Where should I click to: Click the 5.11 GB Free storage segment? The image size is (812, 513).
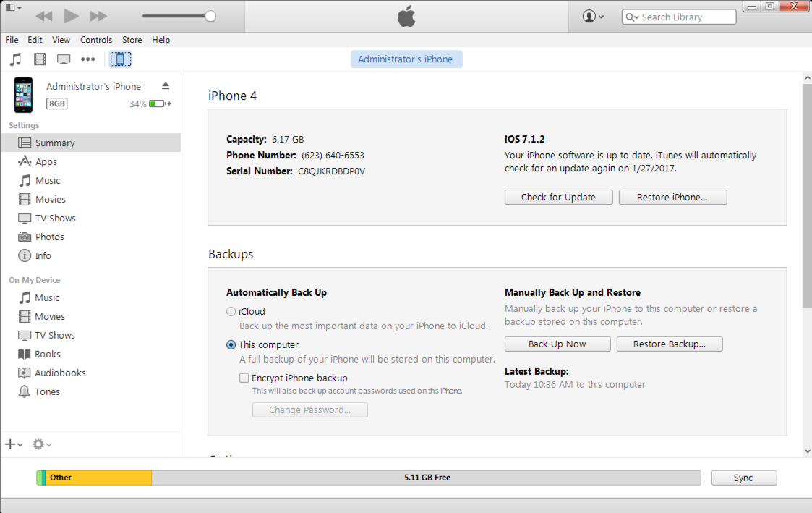426,478
